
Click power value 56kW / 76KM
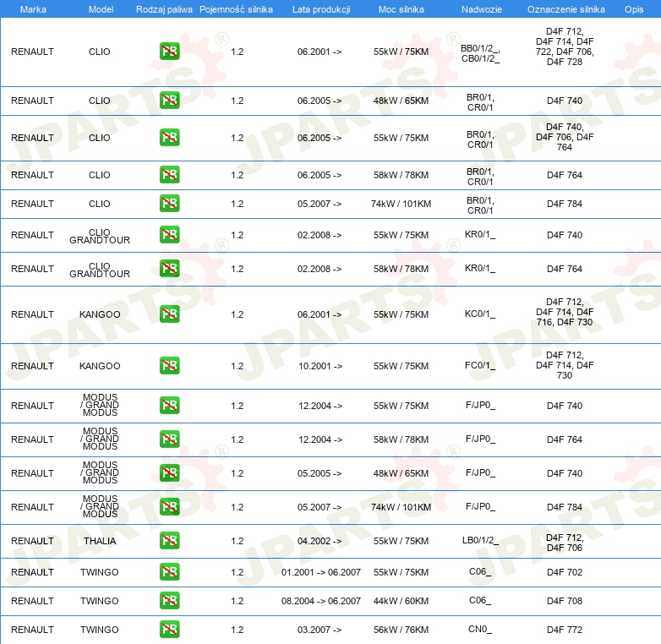[x=401, y=630]
